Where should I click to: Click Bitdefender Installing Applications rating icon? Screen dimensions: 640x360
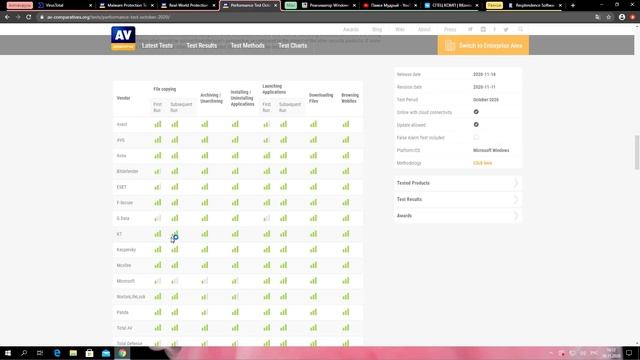click(x=235, y=171)
